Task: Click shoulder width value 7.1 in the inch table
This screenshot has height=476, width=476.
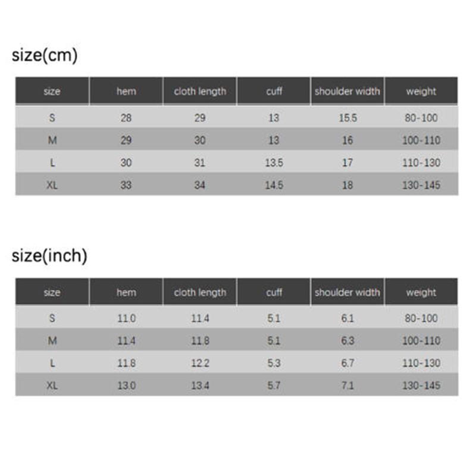Action: [x=347, y=386]
